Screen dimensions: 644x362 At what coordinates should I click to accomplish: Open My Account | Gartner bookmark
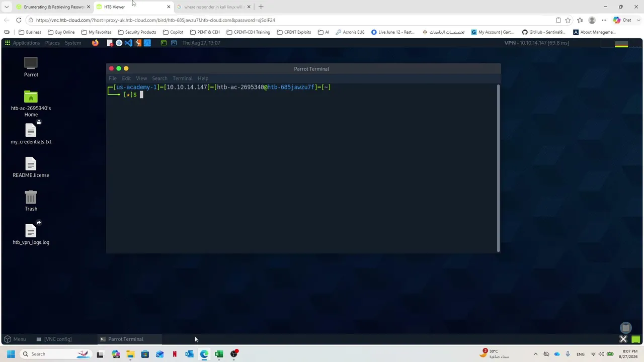coord(492,32)
